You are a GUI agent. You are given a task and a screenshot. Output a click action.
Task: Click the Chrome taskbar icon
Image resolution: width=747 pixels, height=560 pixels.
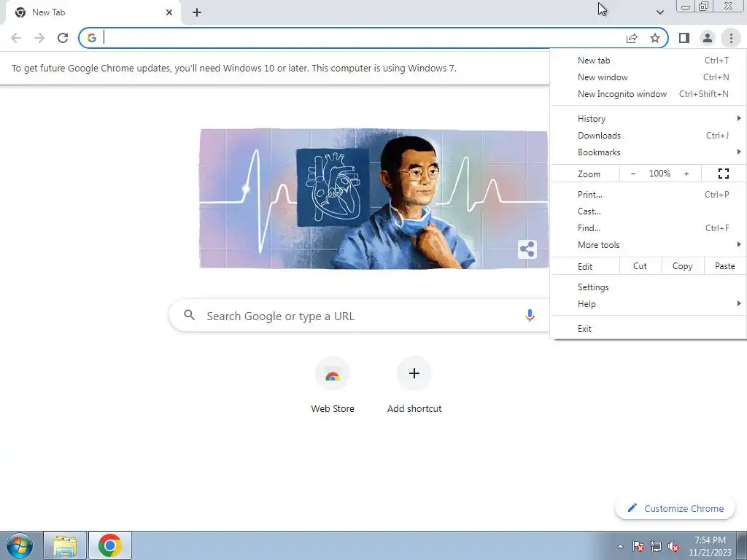(x=110, y=545)
